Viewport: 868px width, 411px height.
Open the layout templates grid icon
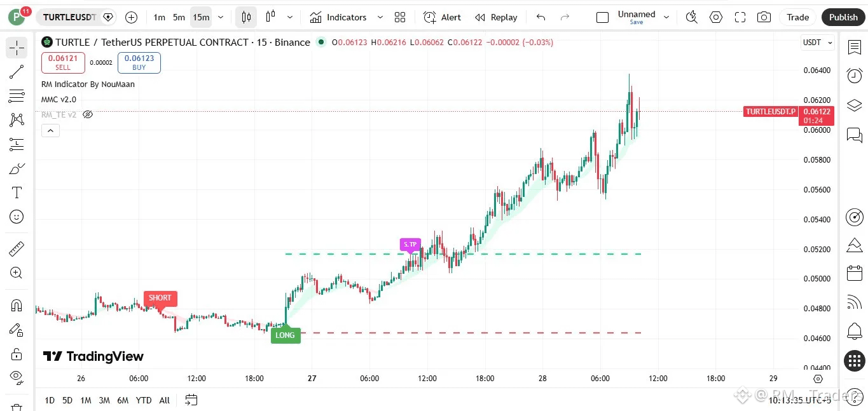tap(399, 17)
